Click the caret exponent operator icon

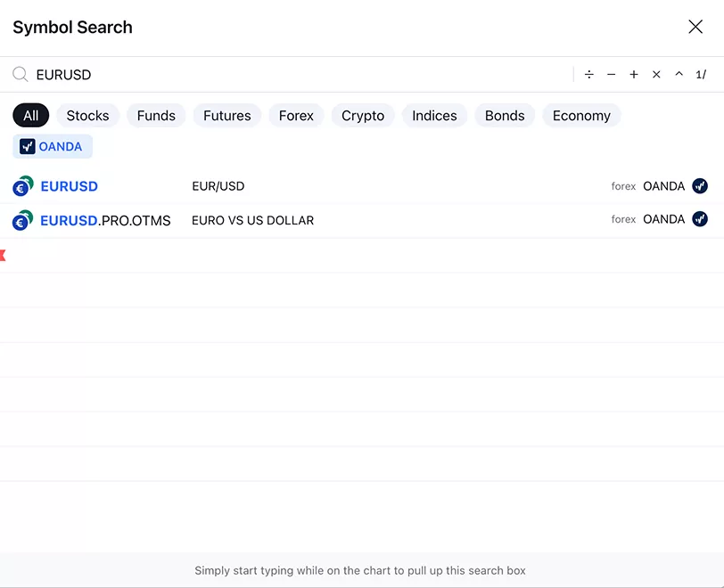tap(679, 75)
